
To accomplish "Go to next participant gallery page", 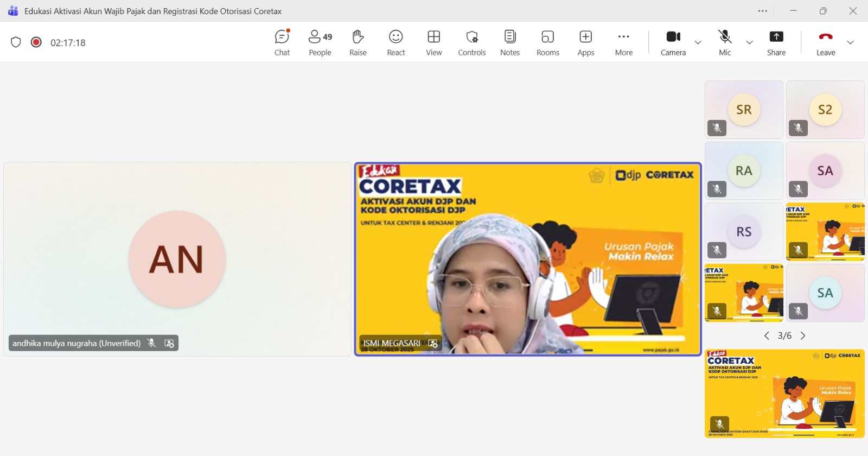I will click(x=803, y=336).
